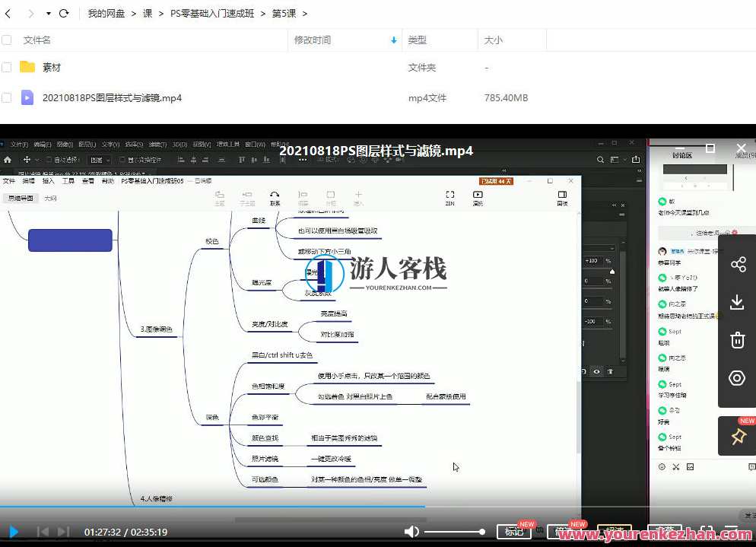Switch to the 大纲 outline view tab
The height and width of the screenshot is (547, 756).
(49, 198)
